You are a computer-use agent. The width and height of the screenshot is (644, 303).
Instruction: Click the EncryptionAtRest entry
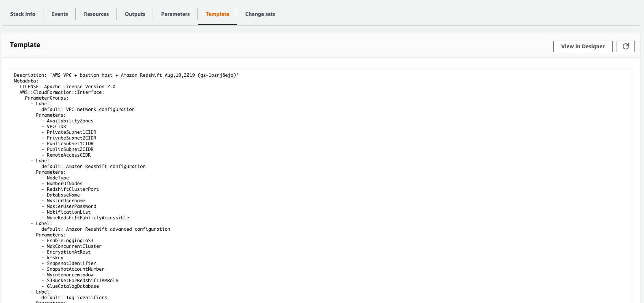click(x=69, y=252)
